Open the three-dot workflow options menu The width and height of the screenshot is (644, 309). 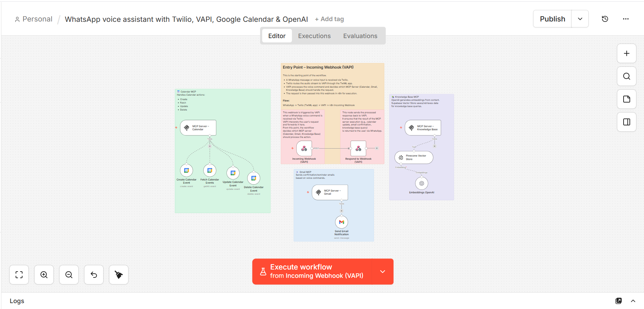pos(626,19)
